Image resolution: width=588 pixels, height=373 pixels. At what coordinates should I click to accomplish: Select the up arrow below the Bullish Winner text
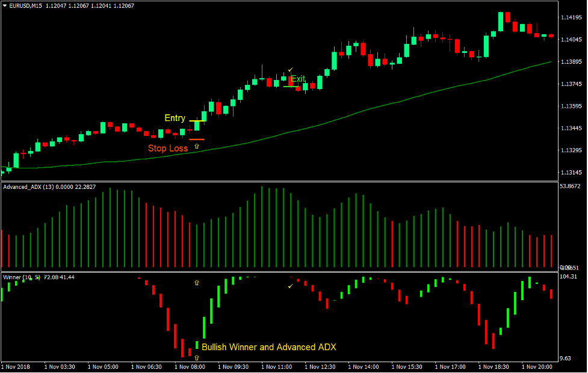click(196, 357)
